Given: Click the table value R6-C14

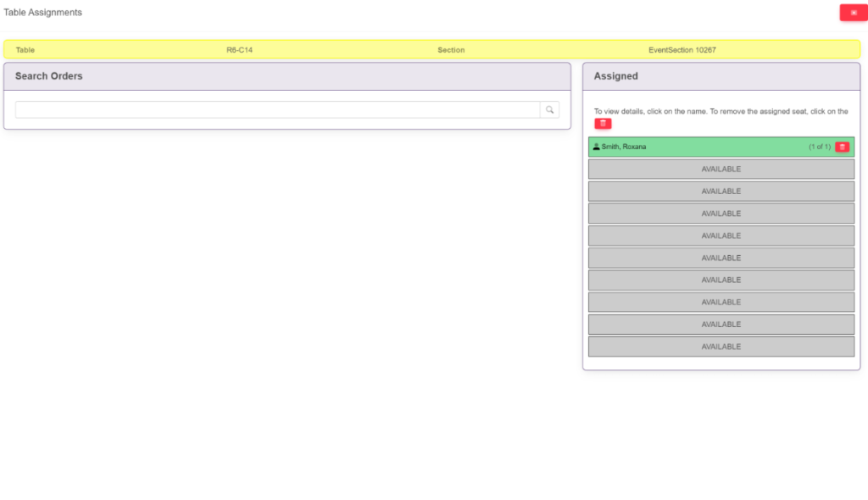Looking at the screenshot, I should pos(239,50).
